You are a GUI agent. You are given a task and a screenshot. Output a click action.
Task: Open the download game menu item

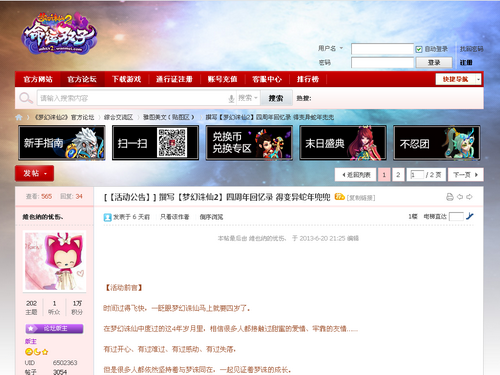(126, 79)
